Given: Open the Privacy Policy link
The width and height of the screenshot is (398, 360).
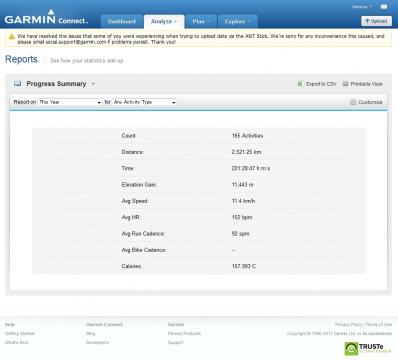Looking at the screenshot, I should click(x=349, y=324).
